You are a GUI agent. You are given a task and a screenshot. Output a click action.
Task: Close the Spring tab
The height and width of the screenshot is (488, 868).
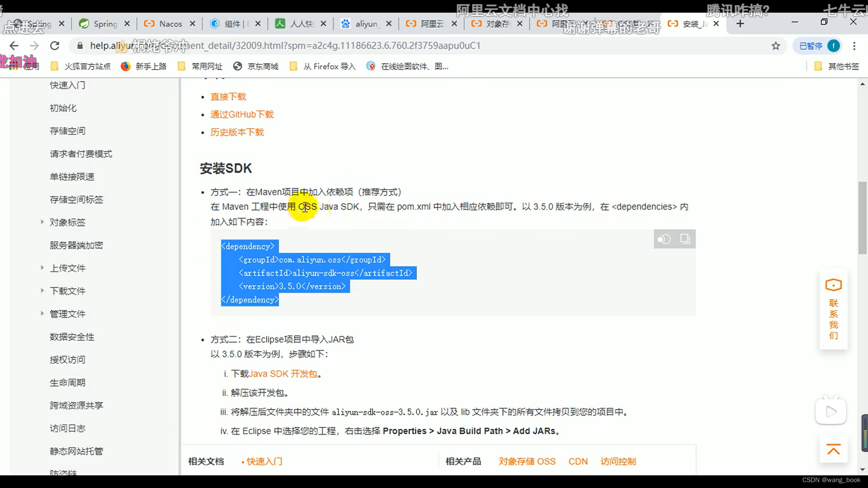pyautogui.click(x=127, y=23)
